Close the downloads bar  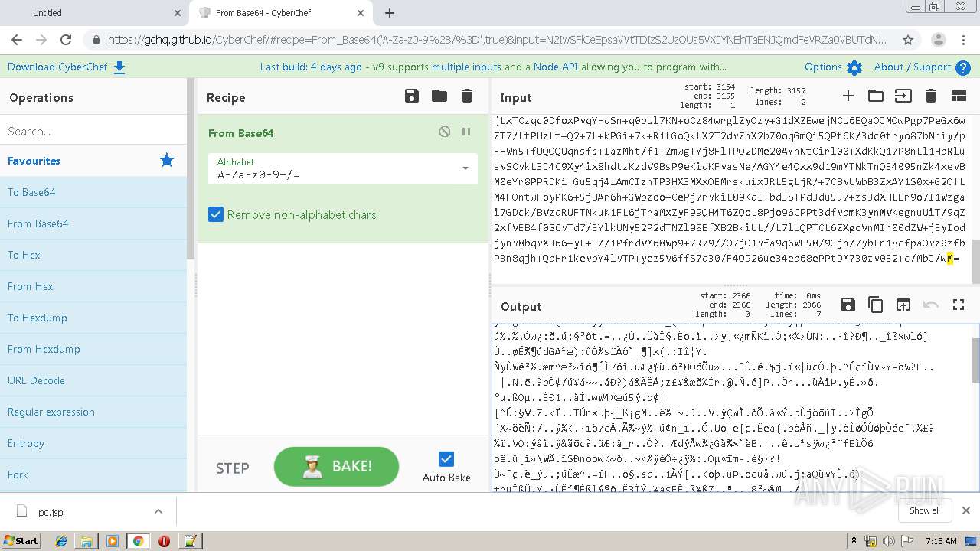[x=965, y=510]
